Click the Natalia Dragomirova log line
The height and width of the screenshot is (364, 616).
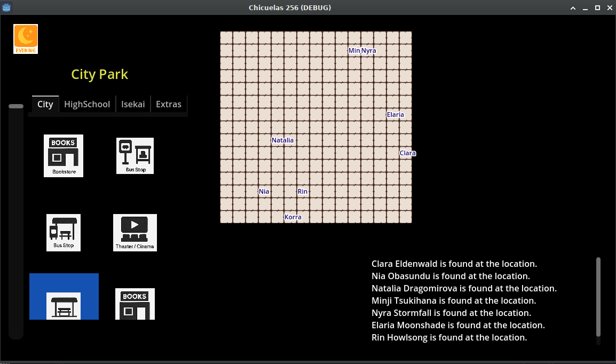tap(464, 288)
